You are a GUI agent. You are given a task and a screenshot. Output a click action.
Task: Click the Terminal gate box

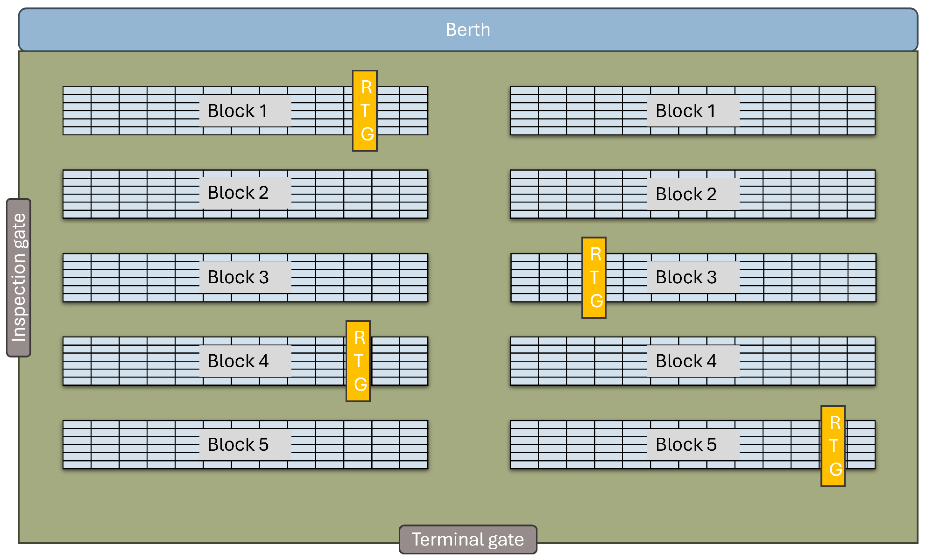[x=468, y=539]
